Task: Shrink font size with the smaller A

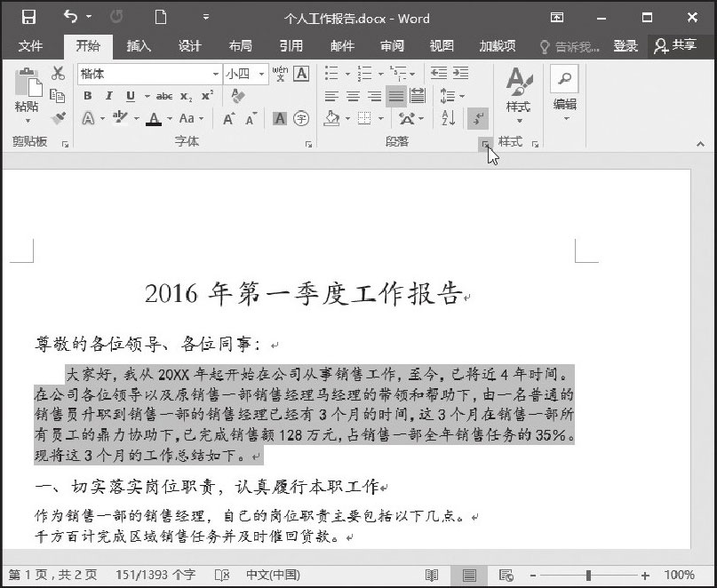Action: 251,119
